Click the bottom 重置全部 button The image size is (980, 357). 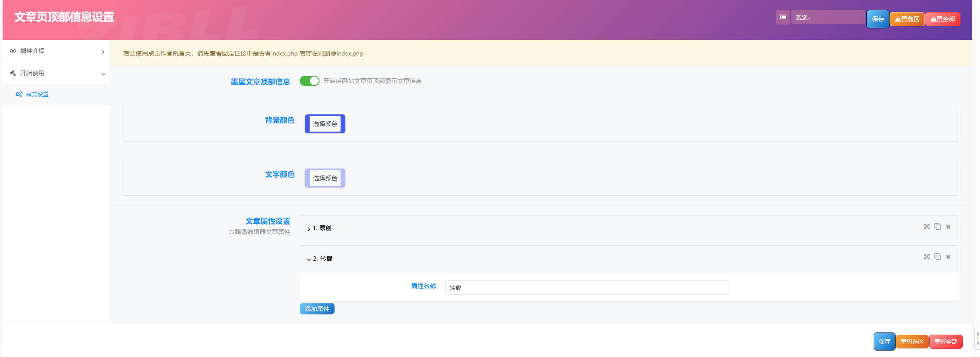pyautogui.click(x=946, y=342)
